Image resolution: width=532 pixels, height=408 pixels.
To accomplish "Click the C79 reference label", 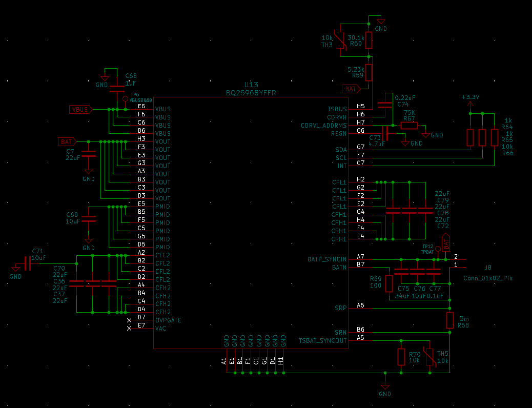I will tap(443, 200).
